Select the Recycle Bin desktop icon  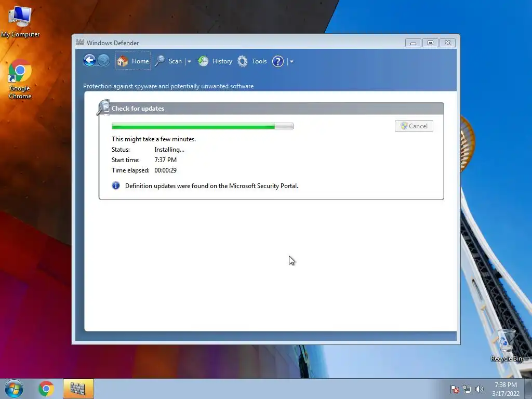506,345
